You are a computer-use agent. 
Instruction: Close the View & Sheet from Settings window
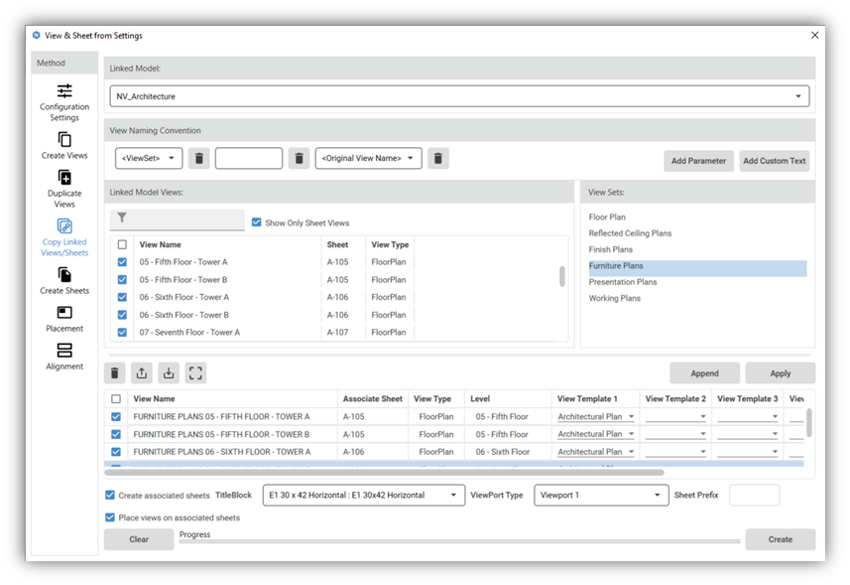815,35
